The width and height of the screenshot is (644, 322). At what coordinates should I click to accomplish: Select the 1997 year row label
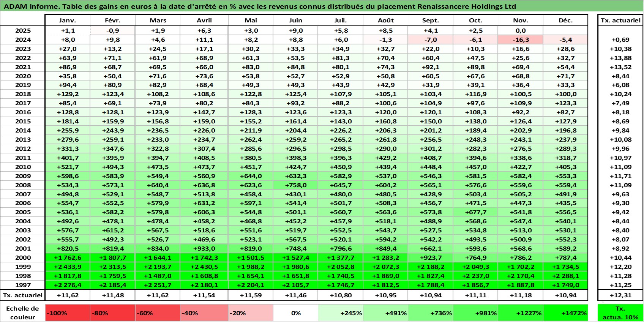pos(22,285)
